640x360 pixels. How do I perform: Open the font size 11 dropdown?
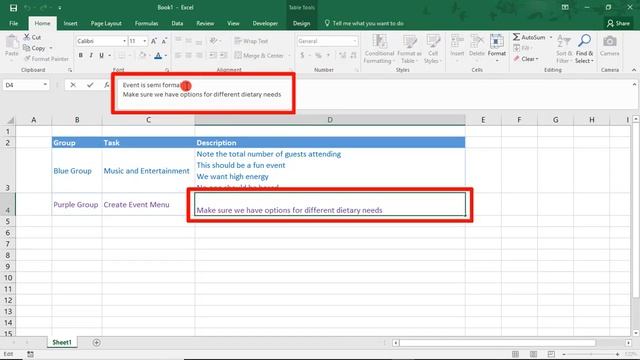click(144, 41)
